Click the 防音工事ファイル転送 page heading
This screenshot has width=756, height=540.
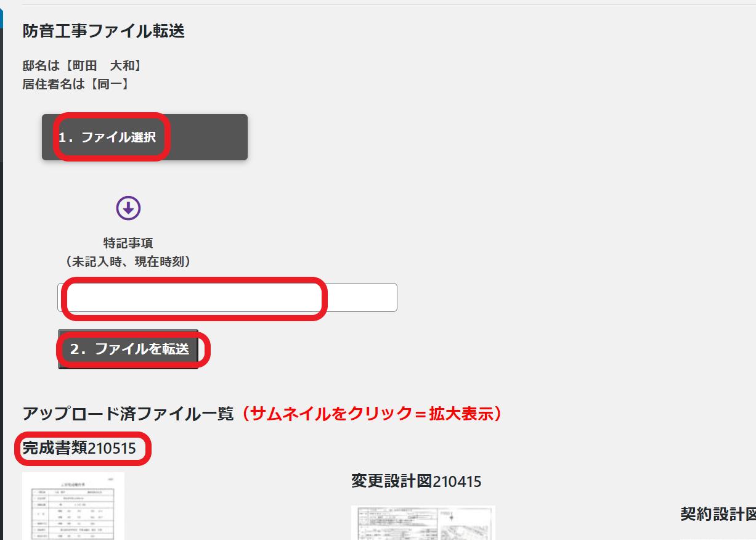click(x=104, y=31)
